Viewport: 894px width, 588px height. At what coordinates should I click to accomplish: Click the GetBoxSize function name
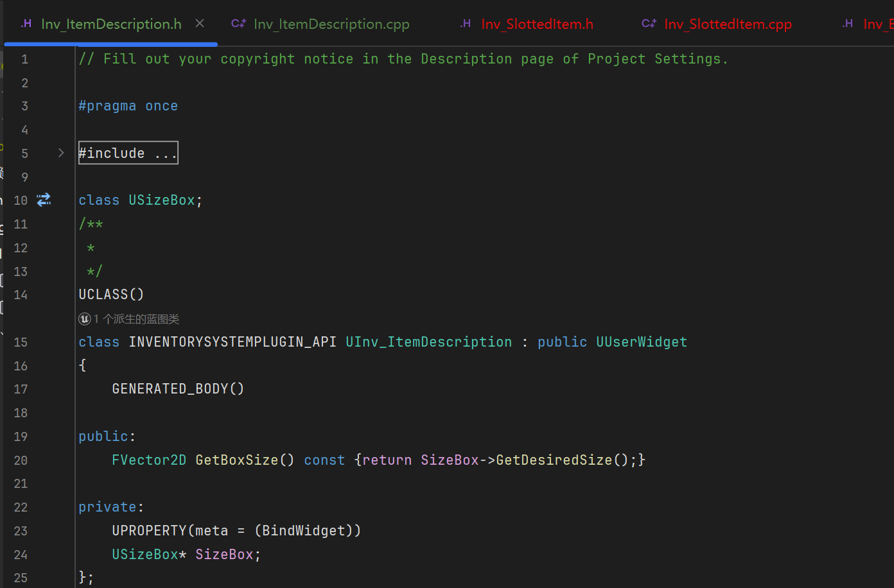[236, 460]
